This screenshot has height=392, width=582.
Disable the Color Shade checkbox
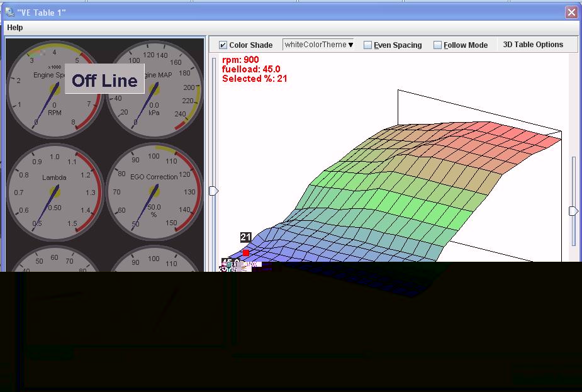(223, 45)
